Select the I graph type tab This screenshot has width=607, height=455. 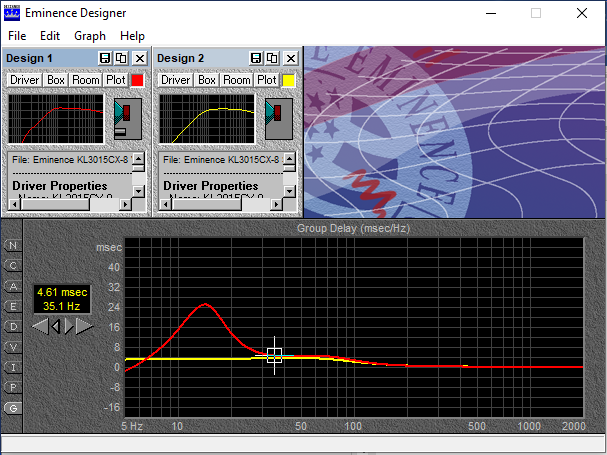tap(13, 367)
